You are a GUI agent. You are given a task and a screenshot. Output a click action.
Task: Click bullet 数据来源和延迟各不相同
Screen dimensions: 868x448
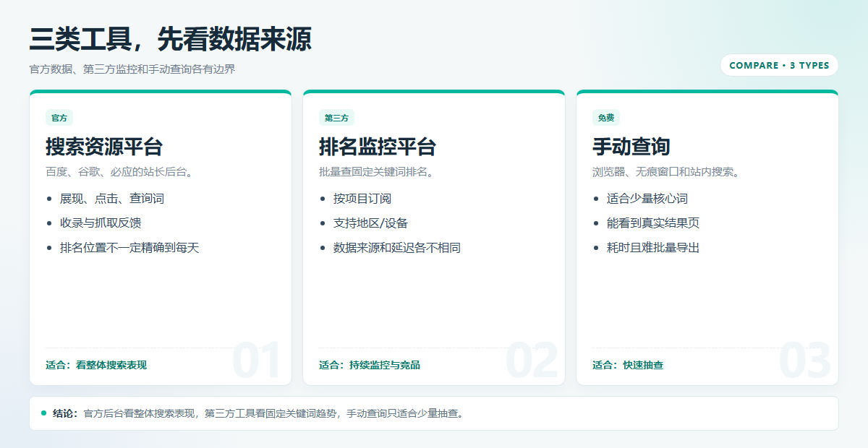click(397, 248)
